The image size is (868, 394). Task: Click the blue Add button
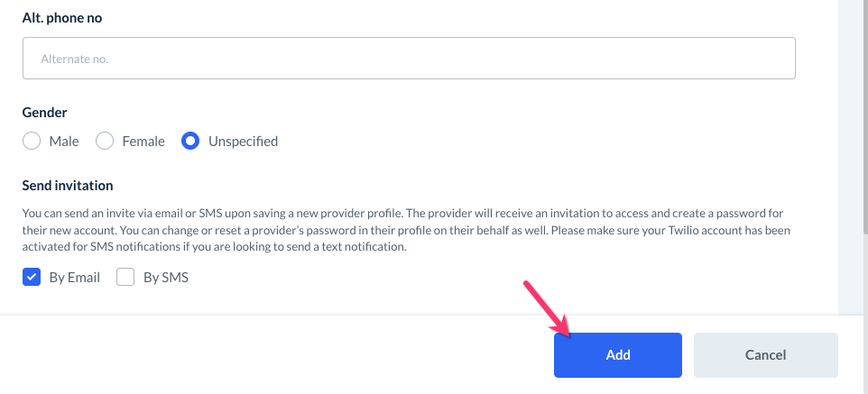(x=617, y=355)
